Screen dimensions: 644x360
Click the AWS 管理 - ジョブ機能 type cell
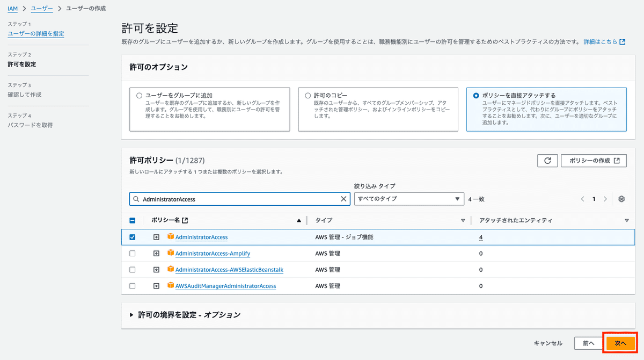344,237
